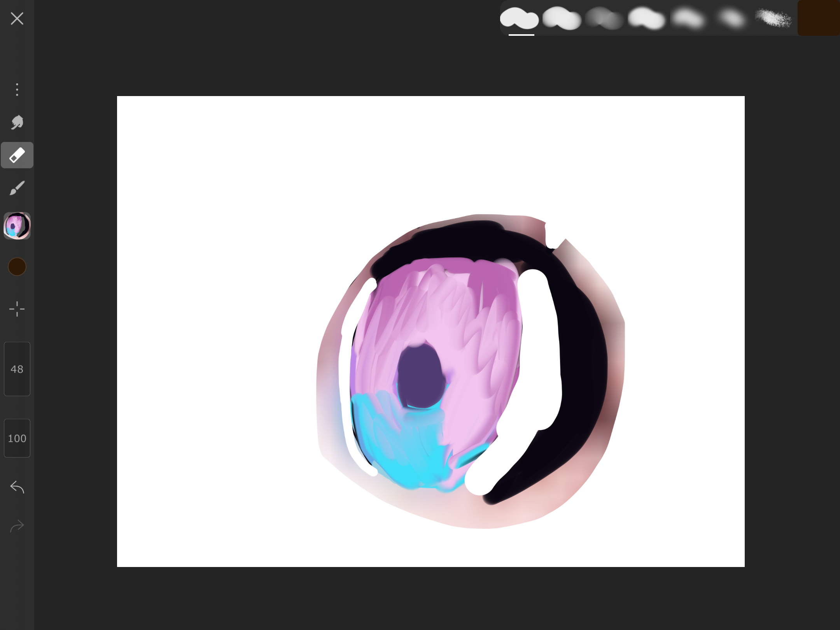Click the brown color square near brush presets
The image size is (840, 630).
[x=818, y=18]
